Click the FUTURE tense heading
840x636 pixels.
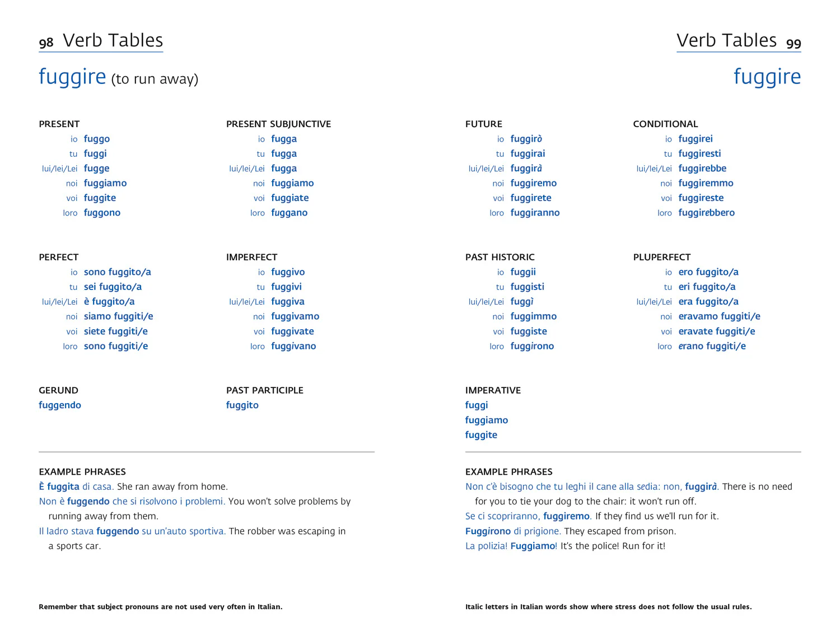484,124
